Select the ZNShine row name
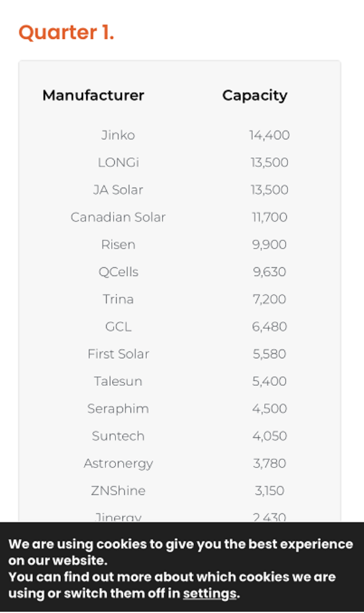 (118, 491)
